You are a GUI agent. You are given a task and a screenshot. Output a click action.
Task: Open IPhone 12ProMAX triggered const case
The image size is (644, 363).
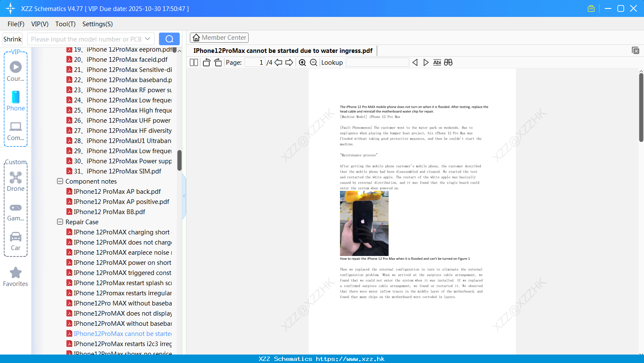[x=119, y=273]
